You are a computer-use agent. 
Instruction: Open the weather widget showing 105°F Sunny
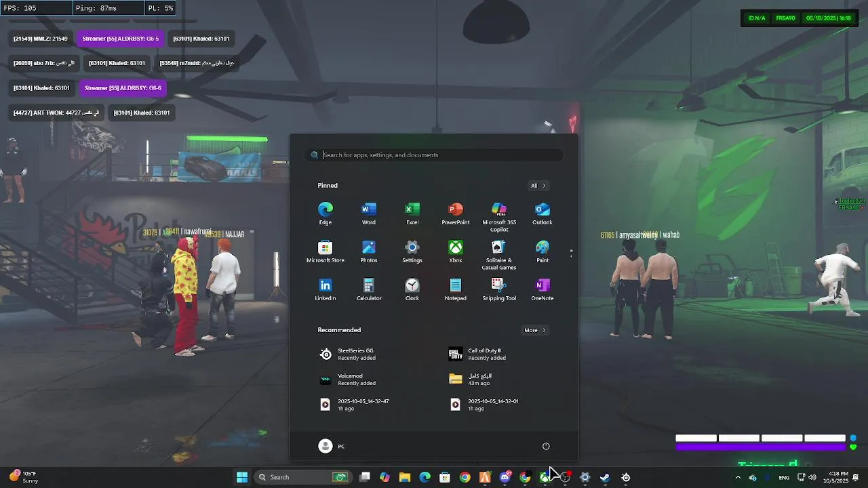point(24,477)
